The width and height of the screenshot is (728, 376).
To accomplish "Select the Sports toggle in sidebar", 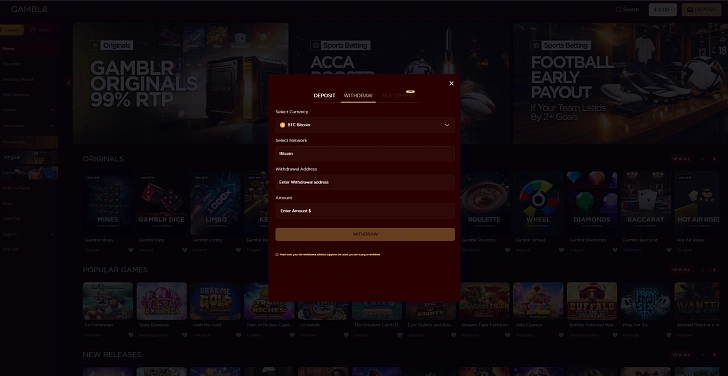I will pyautogui.click(x=40, y=30).
